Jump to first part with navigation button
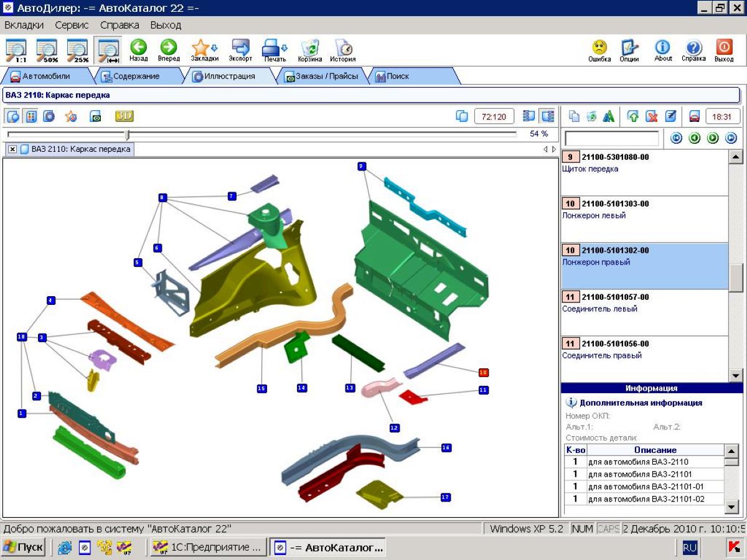 pyautogui.click(x=676, y=138)
